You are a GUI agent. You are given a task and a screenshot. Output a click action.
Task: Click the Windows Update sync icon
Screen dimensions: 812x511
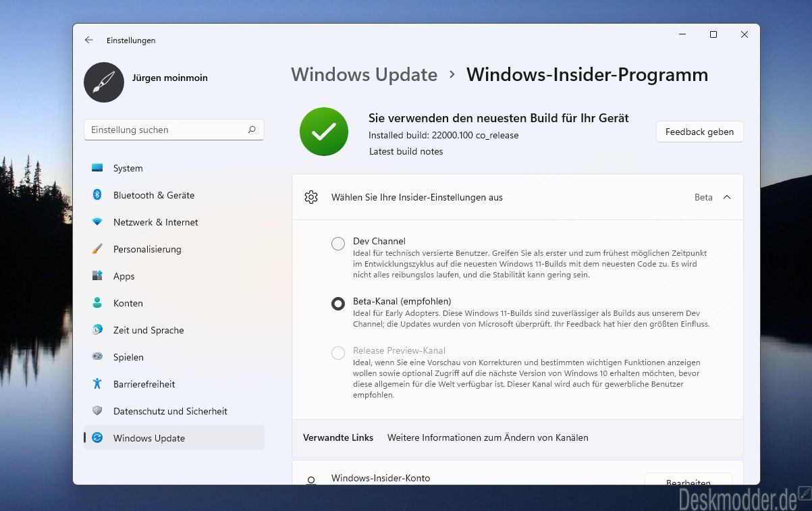click(x=97, y=438)
